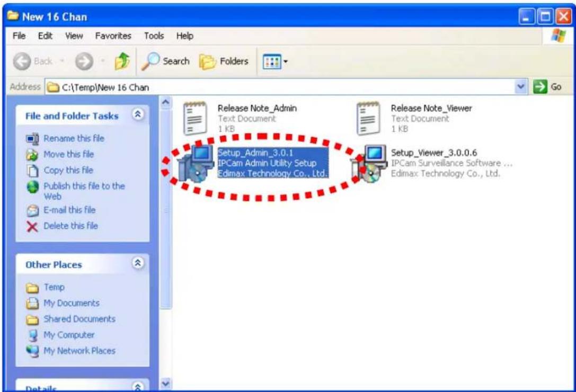Click the E-mail envelope icon

[32, 211]
